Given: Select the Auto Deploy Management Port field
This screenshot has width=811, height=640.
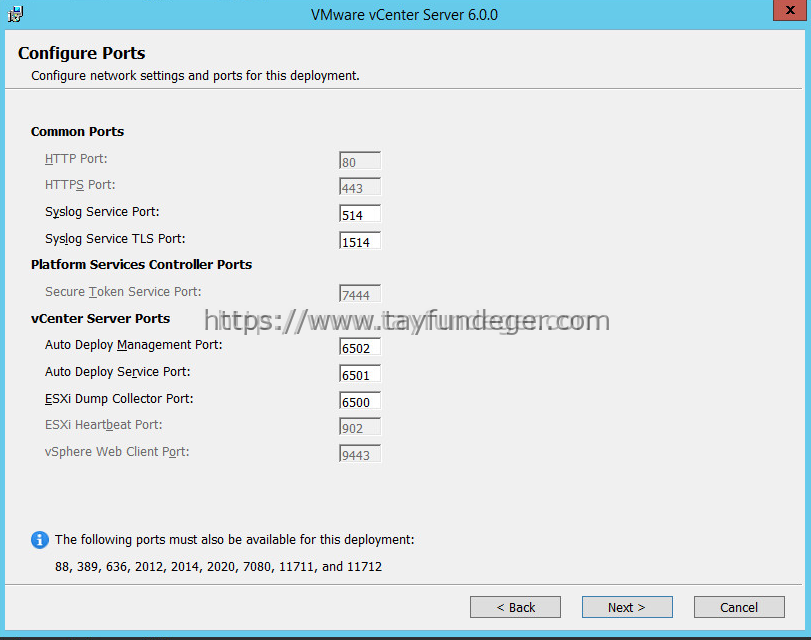Looking at the screenshot, I should click(x=360, y=347).
